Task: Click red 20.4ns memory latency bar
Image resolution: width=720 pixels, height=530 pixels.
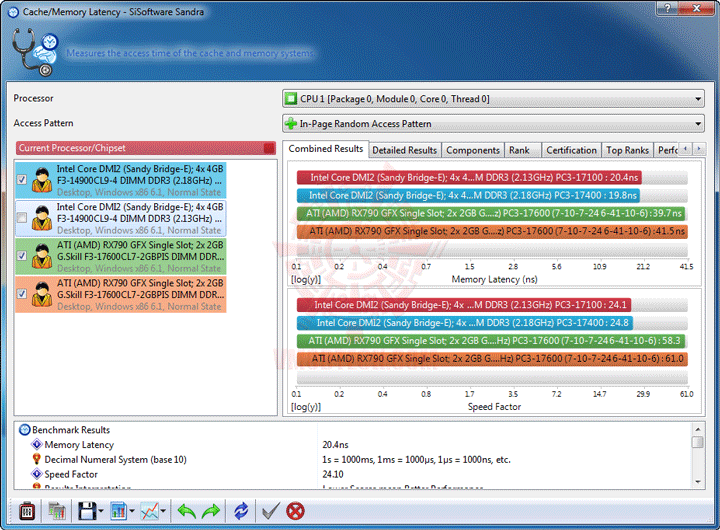Action: 469,177
